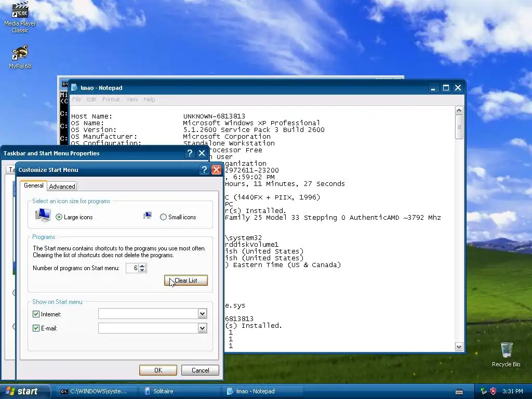This screenshot has height=399, width=532.
Task: Increase number of programs with up arrow
Action: point(142,265)
